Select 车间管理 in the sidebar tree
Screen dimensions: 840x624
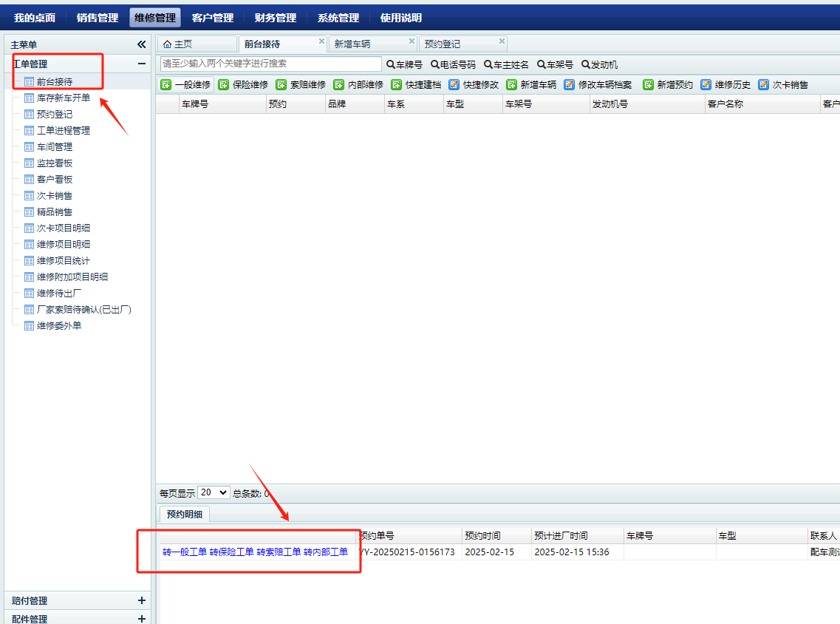click(55, 146)
